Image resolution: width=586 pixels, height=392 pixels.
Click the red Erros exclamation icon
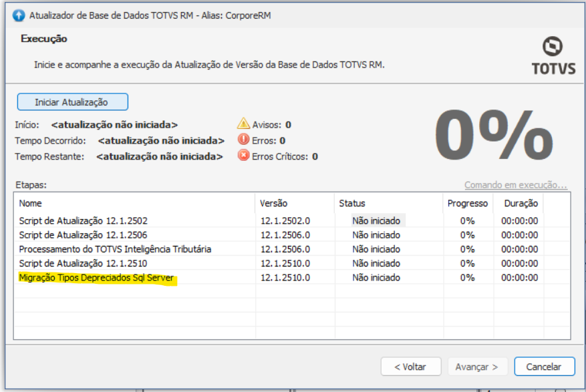243,140
